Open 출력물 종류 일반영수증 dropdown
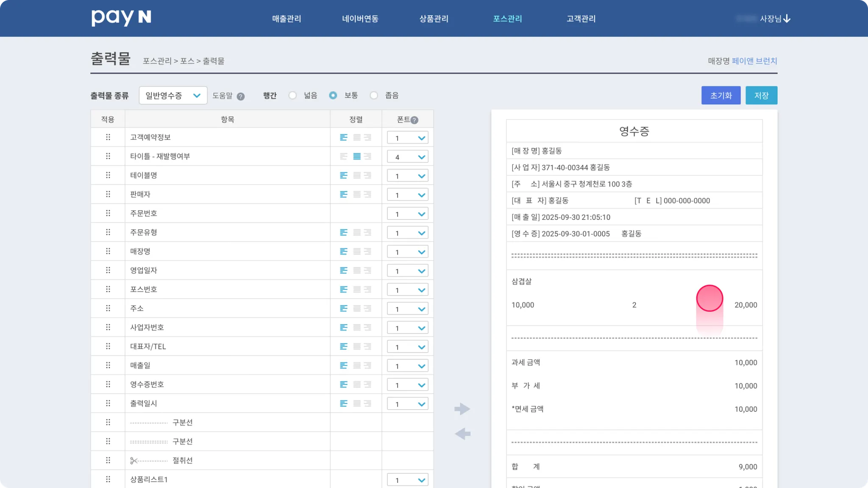 173,95
